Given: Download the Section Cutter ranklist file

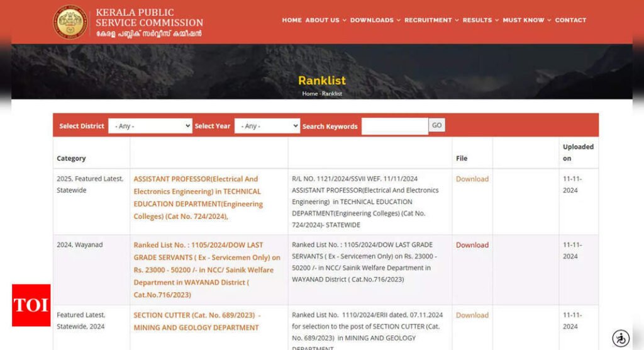Looking at the screenshot, I should pyautogui.click(x=472, y=315).
